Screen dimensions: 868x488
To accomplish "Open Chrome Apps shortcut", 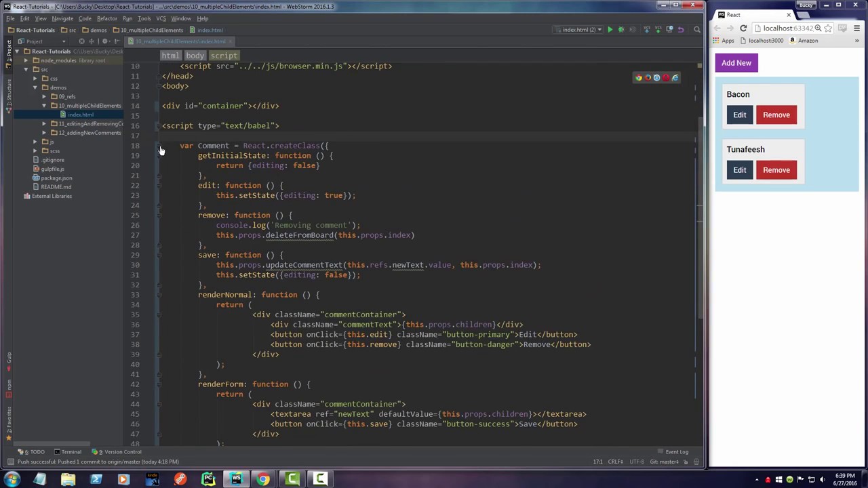I will point(724,41).
